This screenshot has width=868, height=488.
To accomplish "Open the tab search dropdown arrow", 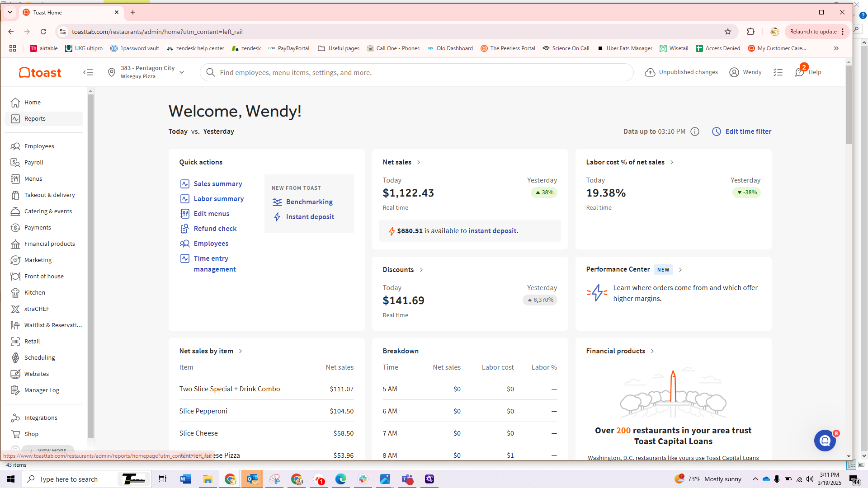I will point(10,12).
